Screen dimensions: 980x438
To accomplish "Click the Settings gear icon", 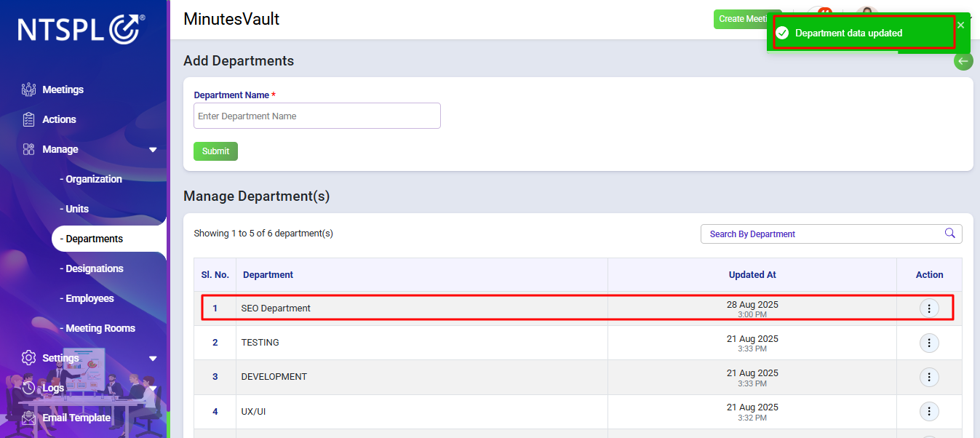I will click(28, 358).
